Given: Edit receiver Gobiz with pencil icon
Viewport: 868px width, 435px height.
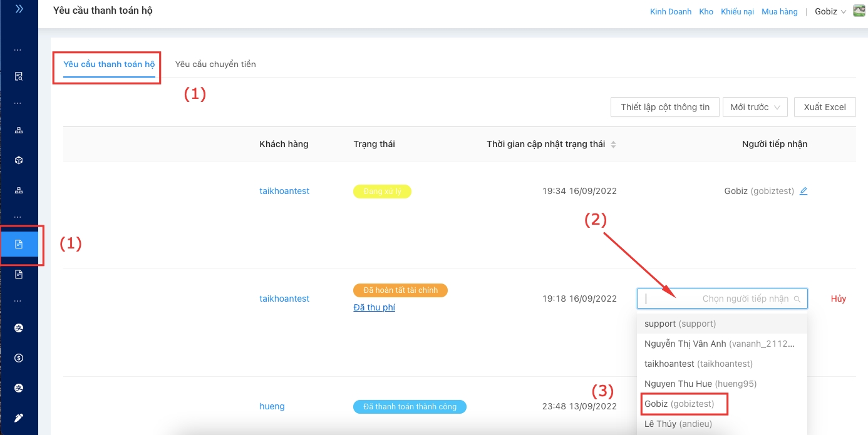Looking at the screenshot, I should 803,191.
